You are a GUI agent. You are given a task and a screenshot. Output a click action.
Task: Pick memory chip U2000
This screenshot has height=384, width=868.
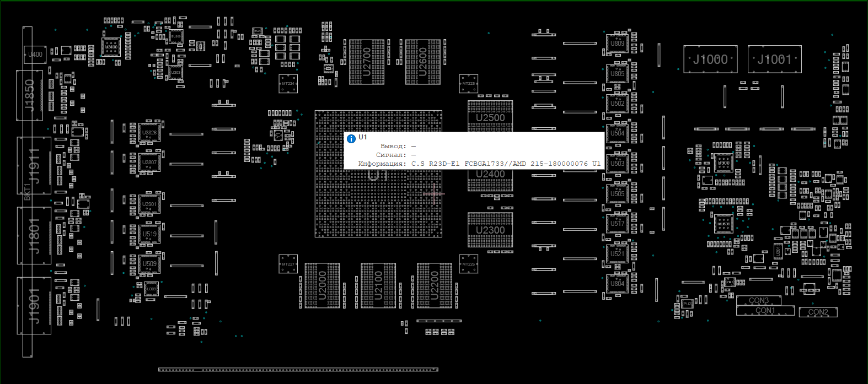tap(322, 285)
